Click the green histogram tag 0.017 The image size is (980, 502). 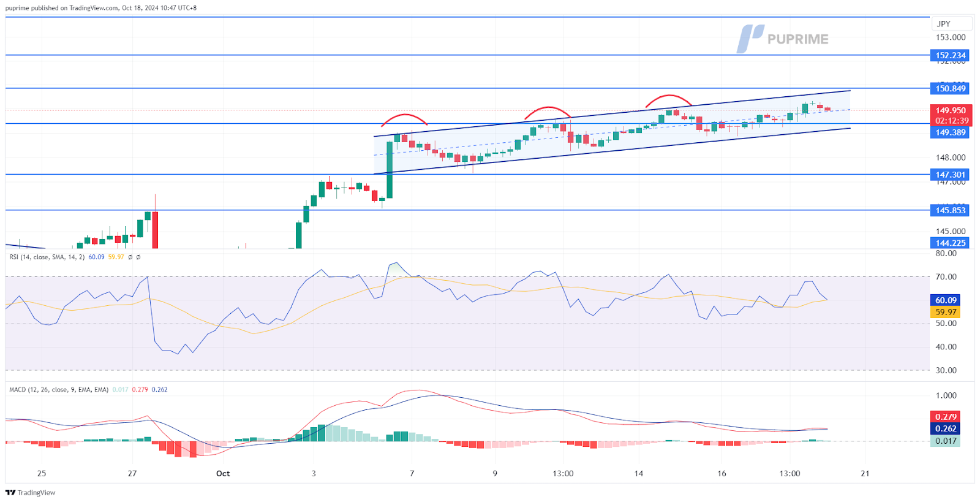(946, 441)
